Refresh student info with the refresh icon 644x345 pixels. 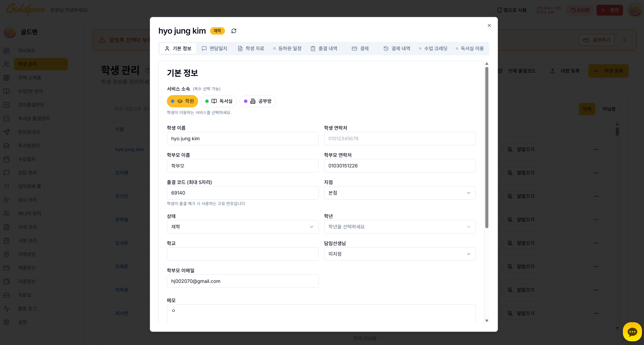233,31
